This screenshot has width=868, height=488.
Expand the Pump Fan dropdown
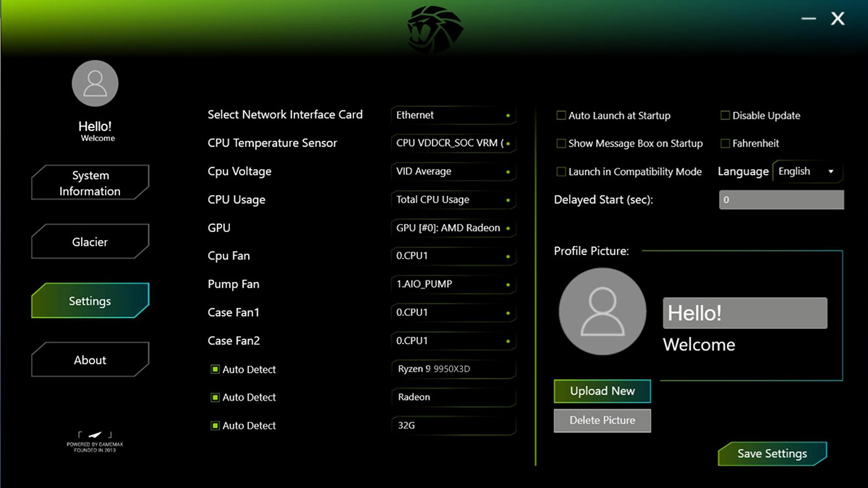453,284
